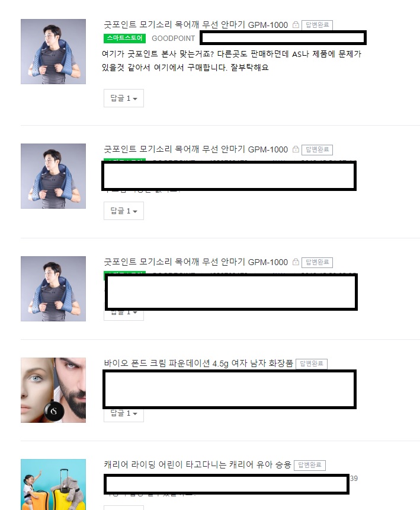Click the GOODPOINT store name
Viewport: 420px width, 510px height.
174,39
